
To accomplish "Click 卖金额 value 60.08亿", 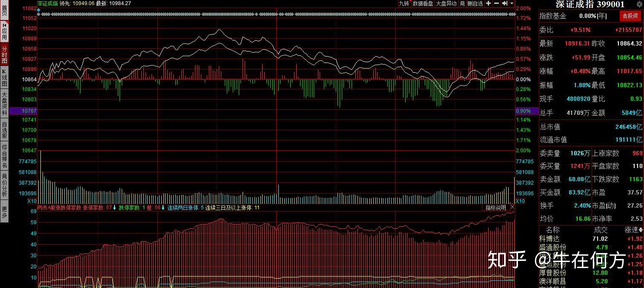I will point(580,179).
